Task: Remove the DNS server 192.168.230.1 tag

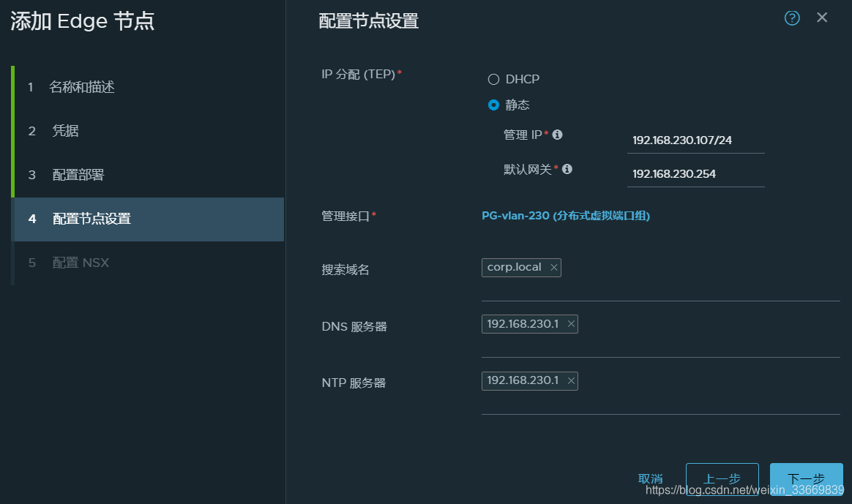Action: pos(571,324)
